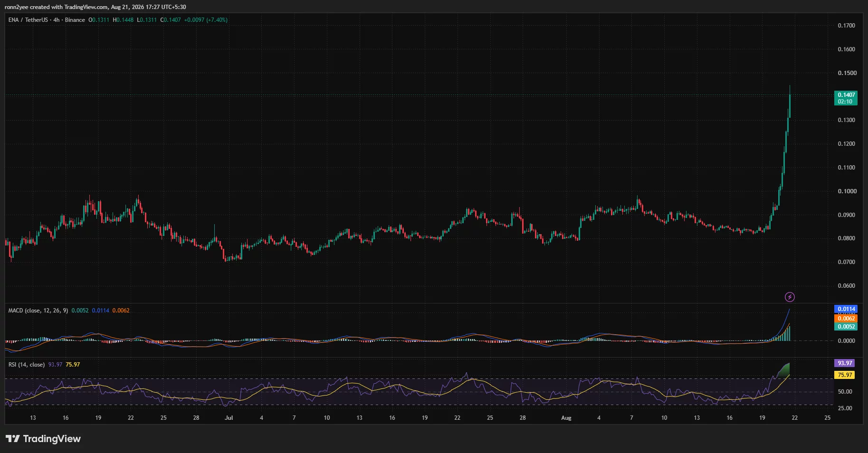Click the 0.1000 price axis label

coord(846,191)
